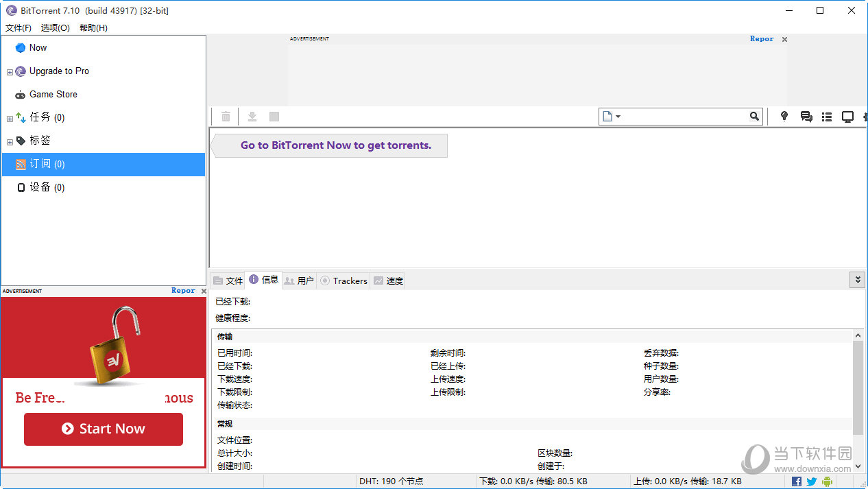Expand the 标签 tree node
The height and width of the screenshot is (489, 868).
(10, 142)
